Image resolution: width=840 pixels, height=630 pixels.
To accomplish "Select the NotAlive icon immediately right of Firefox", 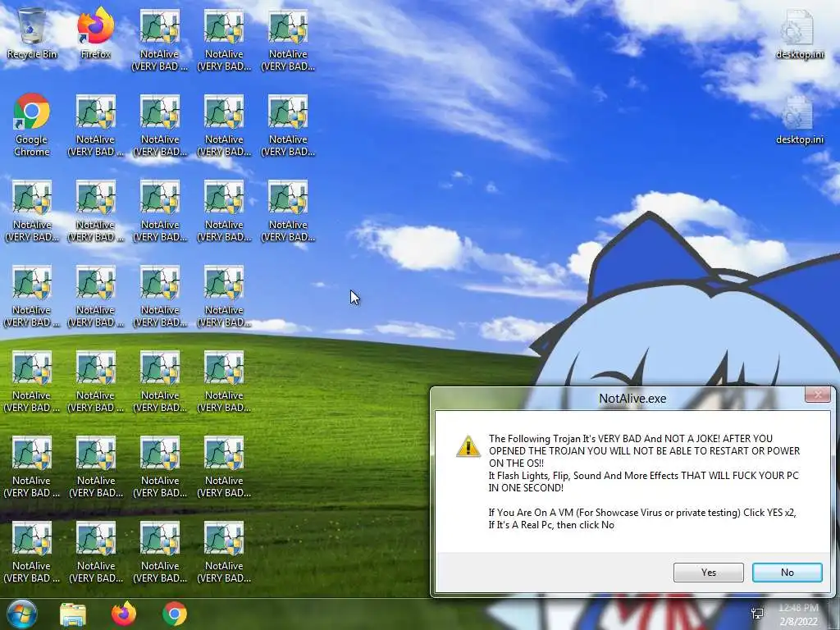I will click(x=160, y=41).
